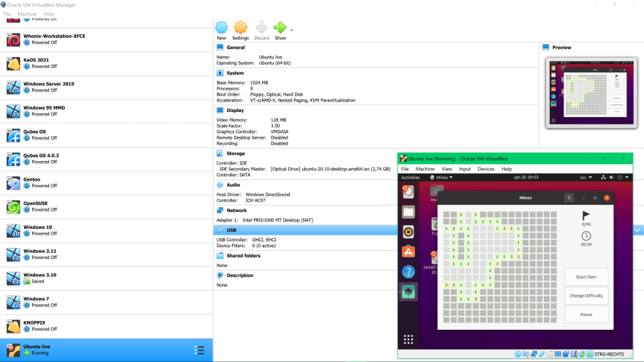Click the green Show arrow icon
Viewport: 644px width, 362px height.
point(280,28)
